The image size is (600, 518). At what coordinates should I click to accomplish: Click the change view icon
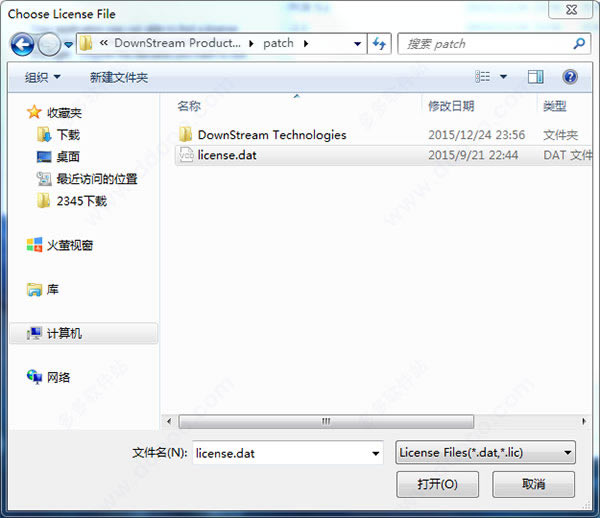tap(483, 77)
